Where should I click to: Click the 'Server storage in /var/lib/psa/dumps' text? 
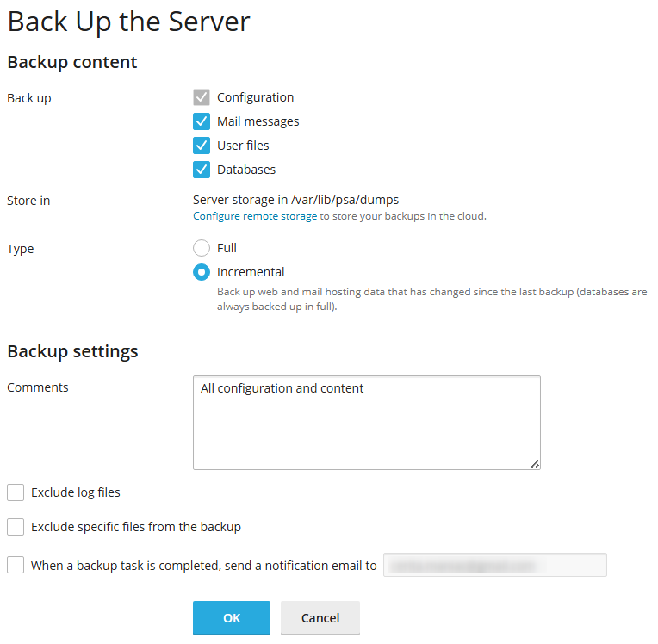coord(296,200)
